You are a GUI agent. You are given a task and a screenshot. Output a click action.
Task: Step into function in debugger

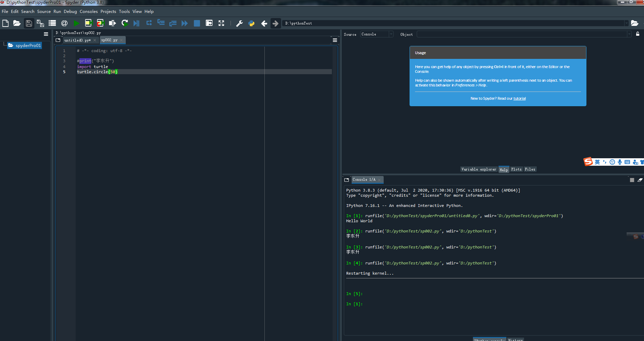pyautogui.click(x=161, y=23)
